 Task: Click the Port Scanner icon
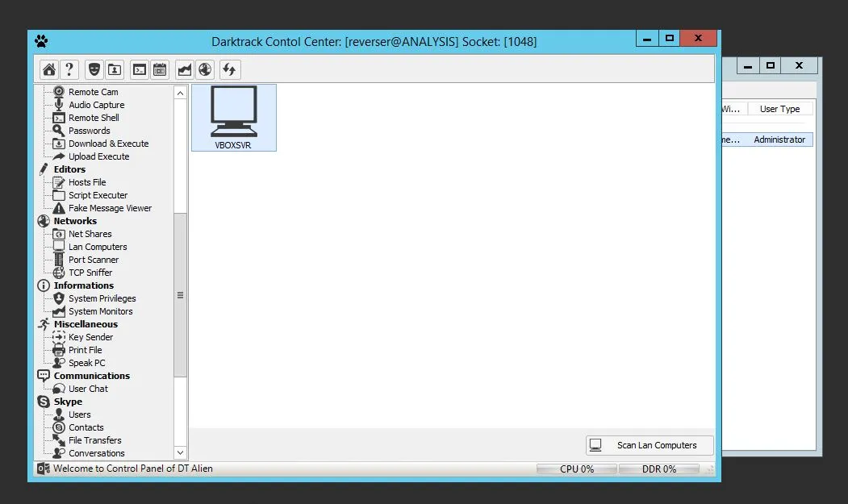point(59,260)
